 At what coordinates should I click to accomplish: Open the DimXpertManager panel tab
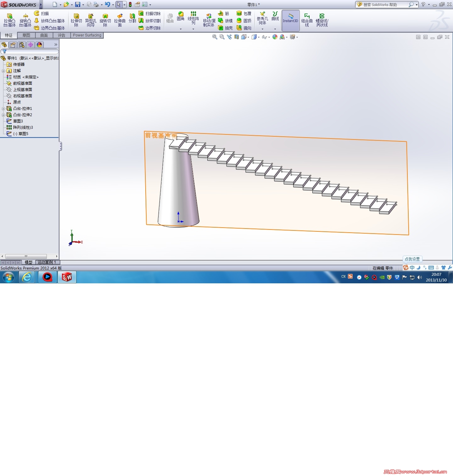coord(31,45)
